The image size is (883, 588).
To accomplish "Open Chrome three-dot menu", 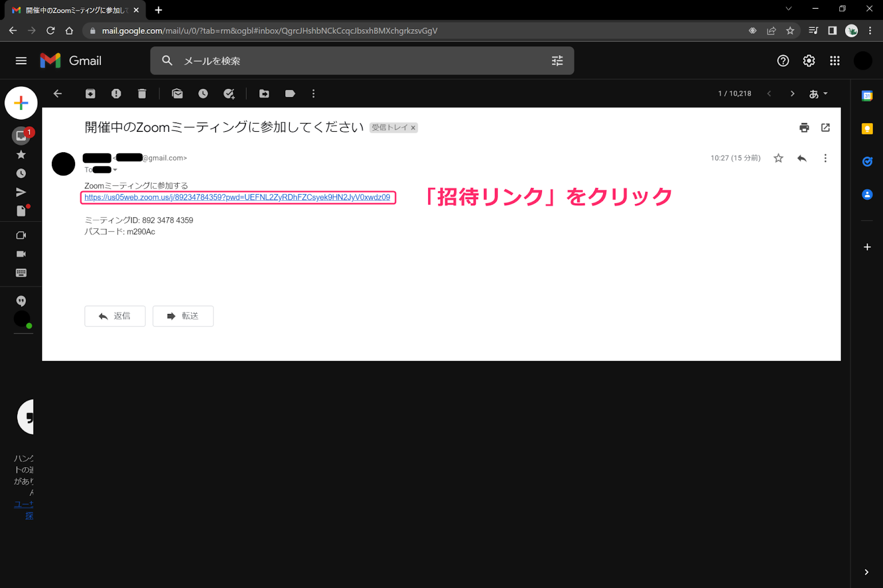I will pyautogui.click(x=870, y=31).
